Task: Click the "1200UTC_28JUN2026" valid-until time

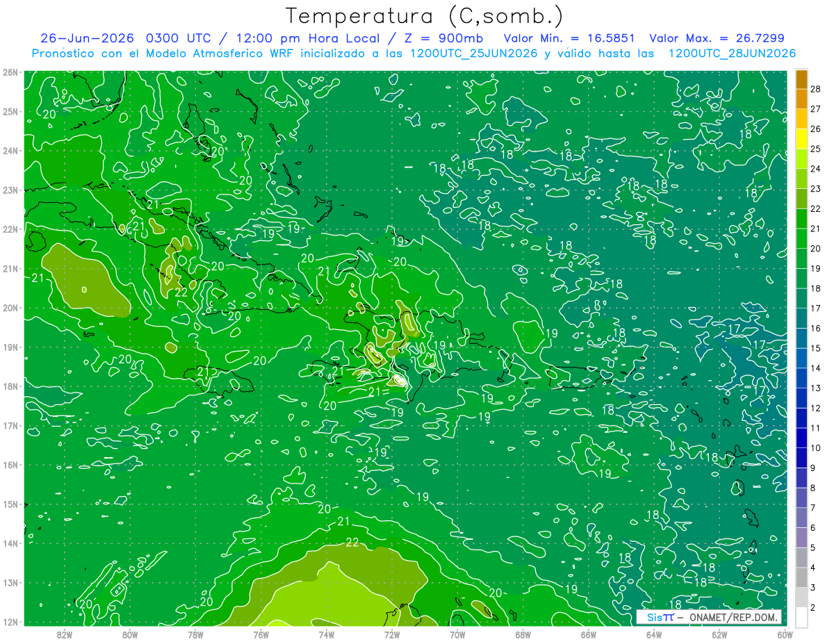Action: tap(732, 53)
